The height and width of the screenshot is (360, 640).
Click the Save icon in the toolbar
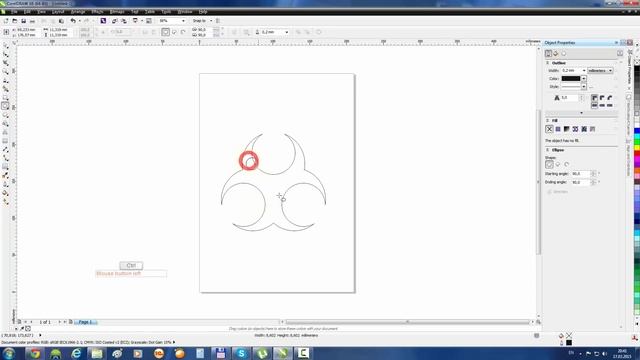coord(24,21)
